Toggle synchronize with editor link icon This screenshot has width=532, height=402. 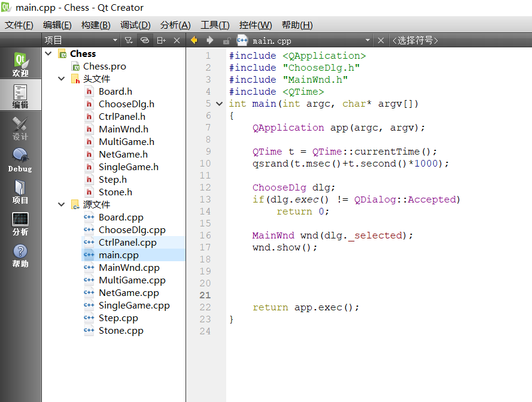coord(145,40)
